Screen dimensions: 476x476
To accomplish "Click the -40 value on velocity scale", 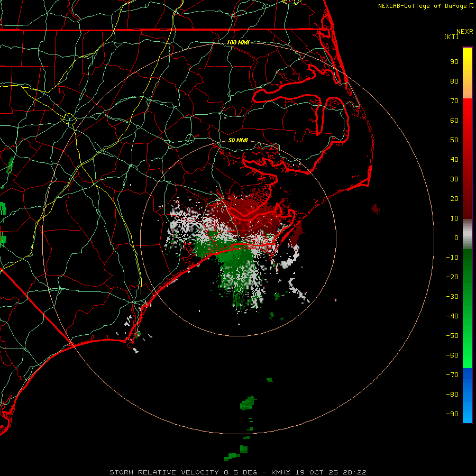I will 452,316.
